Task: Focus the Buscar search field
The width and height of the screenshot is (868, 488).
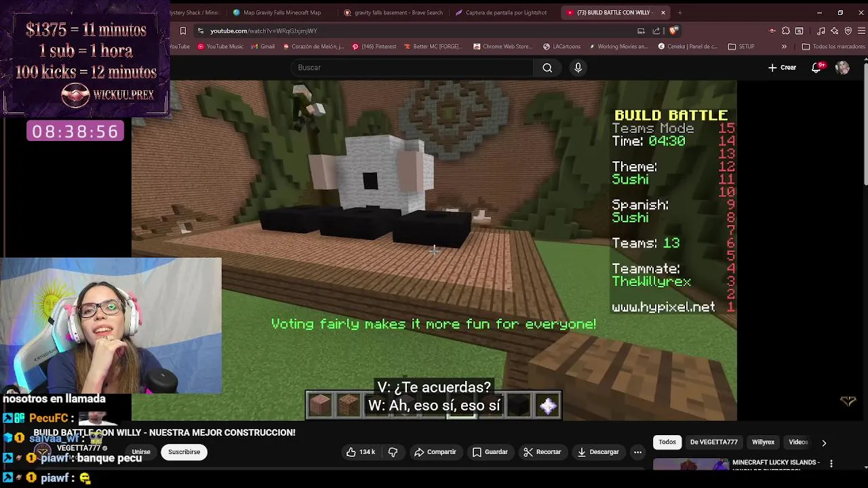Action: click(412, 68)
